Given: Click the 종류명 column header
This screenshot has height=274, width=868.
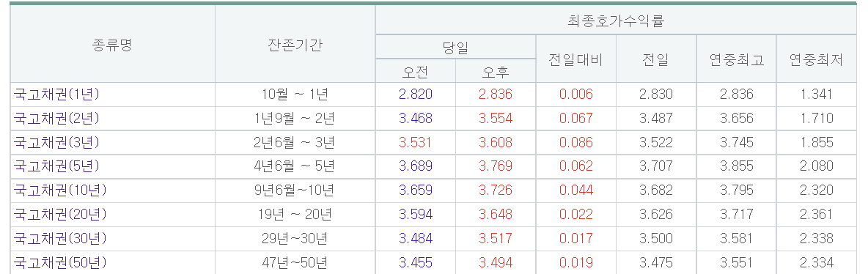Looking at the screenshot, I should click(112, 44).
